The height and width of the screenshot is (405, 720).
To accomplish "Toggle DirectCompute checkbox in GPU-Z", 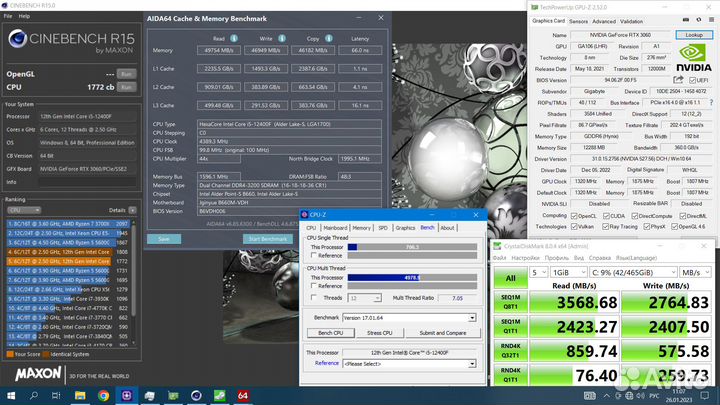I will pos(635,216).
